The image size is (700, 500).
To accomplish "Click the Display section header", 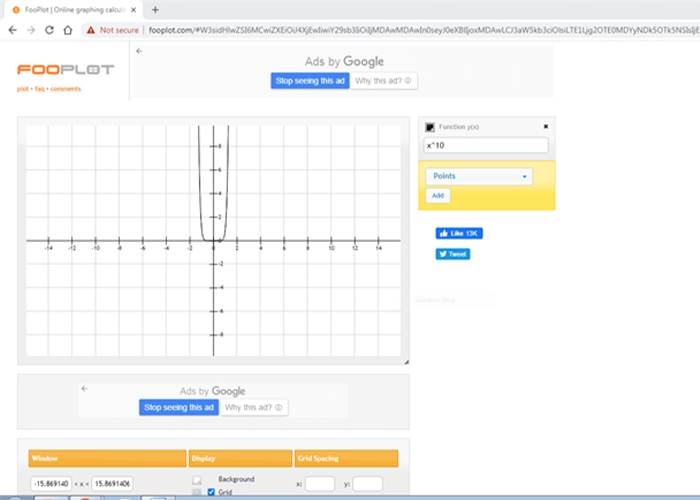I will click(x=240, y=458).
